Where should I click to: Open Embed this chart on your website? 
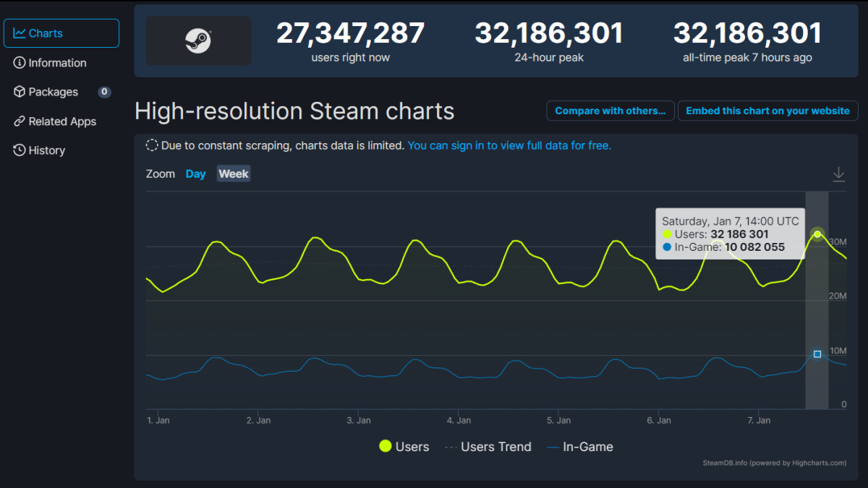[x=767, y=111]
